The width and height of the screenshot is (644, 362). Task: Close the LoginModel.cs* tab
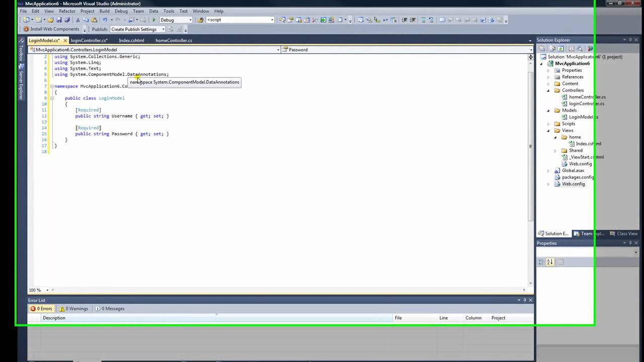[65, 40]
